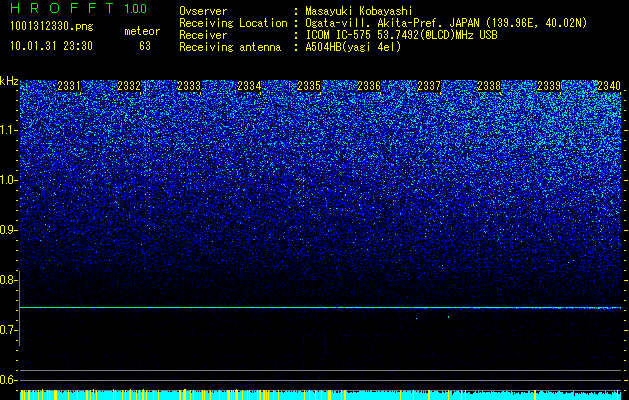The width and height of the screenshot is (629, 400).
Task: Click the 2333 time marker
Action: click(189, 86)
